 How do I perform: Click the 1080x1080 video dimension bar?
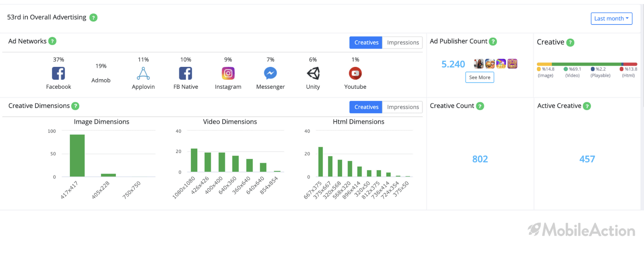click(x=194, y=160)
